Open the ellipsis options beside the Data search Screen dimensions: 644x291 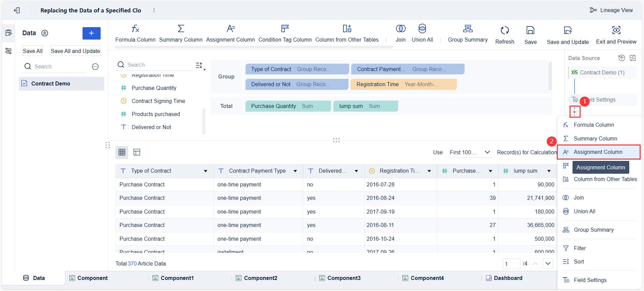[x=95, y=67]
